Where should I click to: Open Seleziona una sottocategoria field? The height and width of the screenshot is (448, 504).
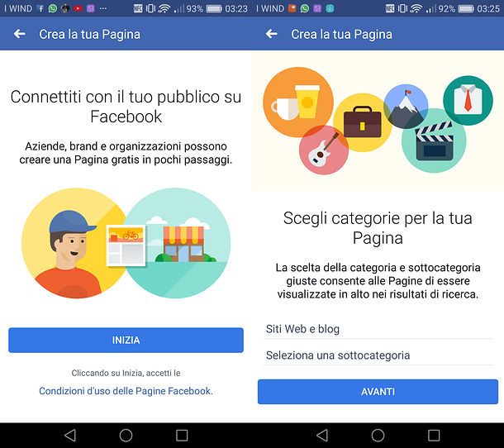point(378,355)
